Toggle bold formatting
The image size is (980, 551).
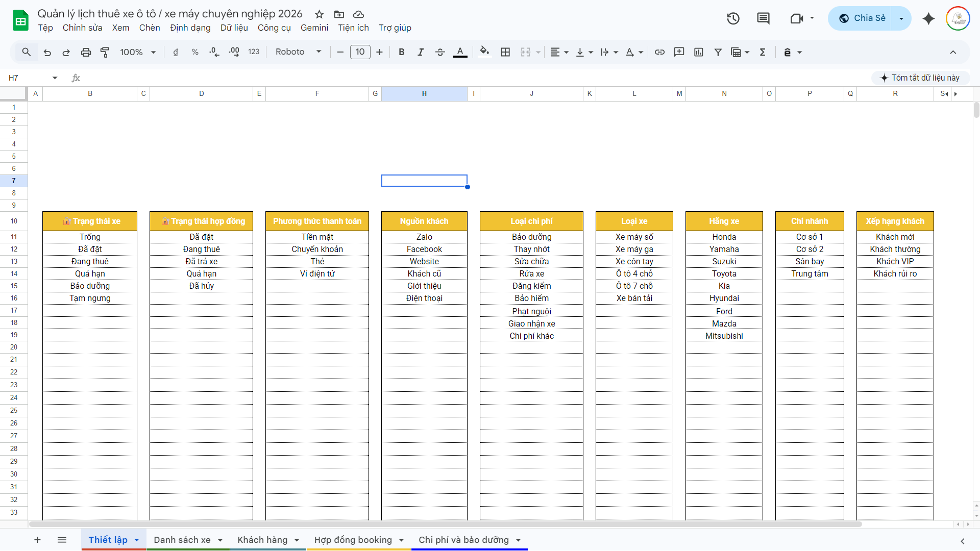click(401, 52)
